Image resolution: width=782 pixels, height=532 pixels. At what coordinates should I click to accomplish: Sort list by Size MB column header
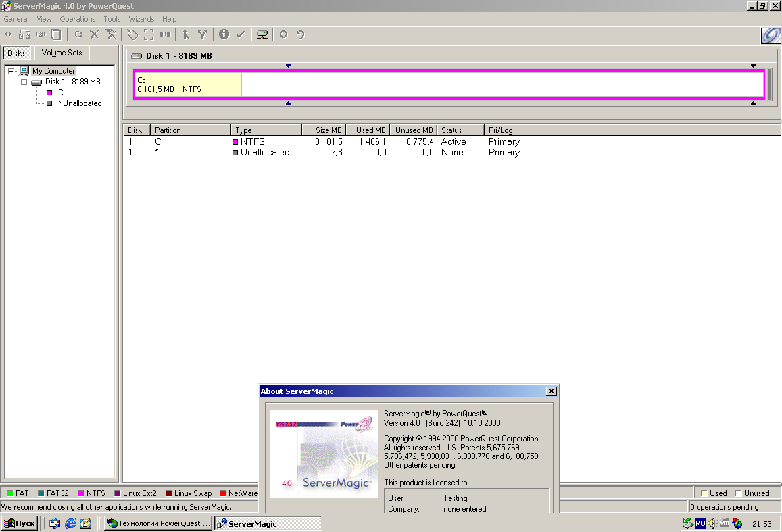328,130
